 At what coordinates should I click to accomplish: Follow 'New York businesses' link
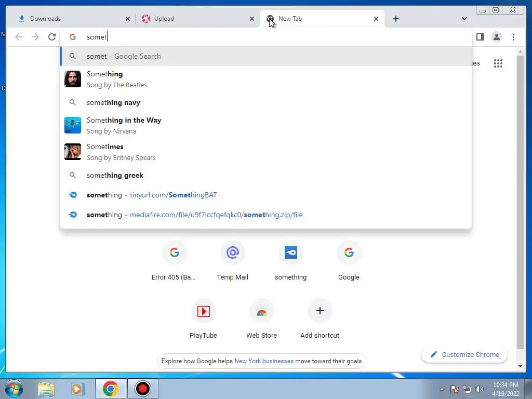pos(264,361)
